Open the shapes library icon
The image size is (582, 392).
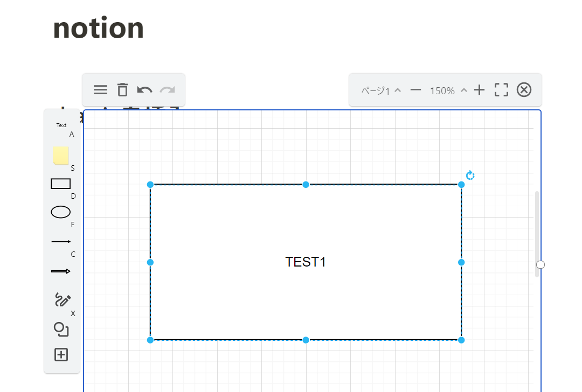tap(61, 329)
